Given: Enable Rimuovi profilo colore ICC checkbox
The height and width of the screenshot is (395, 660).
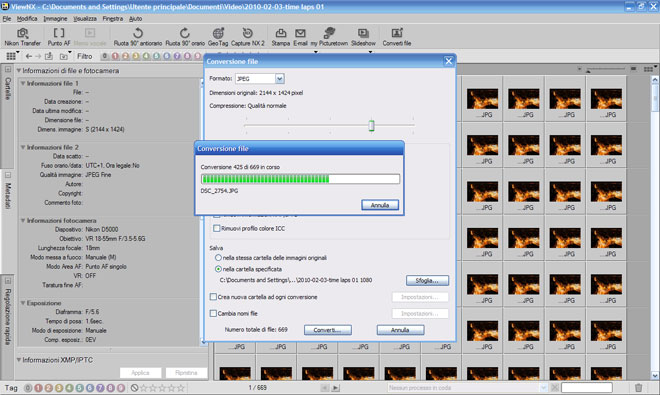Looking at the screenshot, I should (x=217, y=228).
